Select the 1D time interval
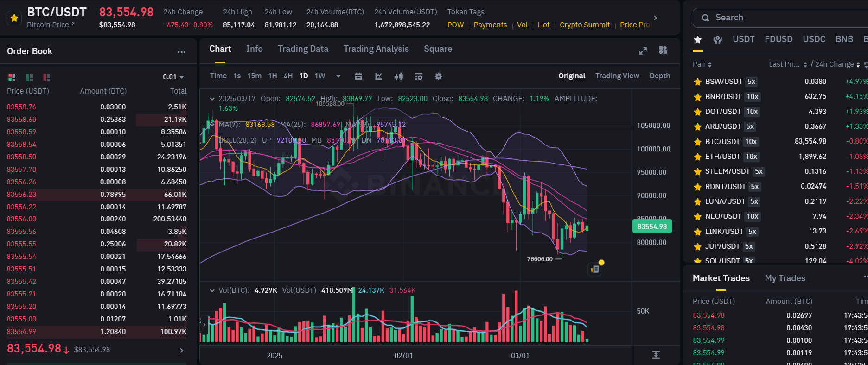This screenshot has width=868, height=365. click(x=304, y=76)
